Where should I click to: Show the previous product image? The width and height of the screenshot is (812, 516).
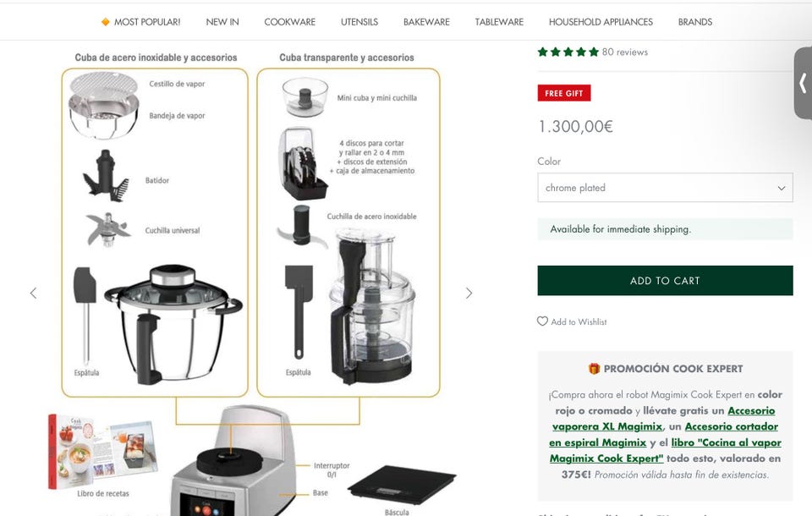coord(34,294)
